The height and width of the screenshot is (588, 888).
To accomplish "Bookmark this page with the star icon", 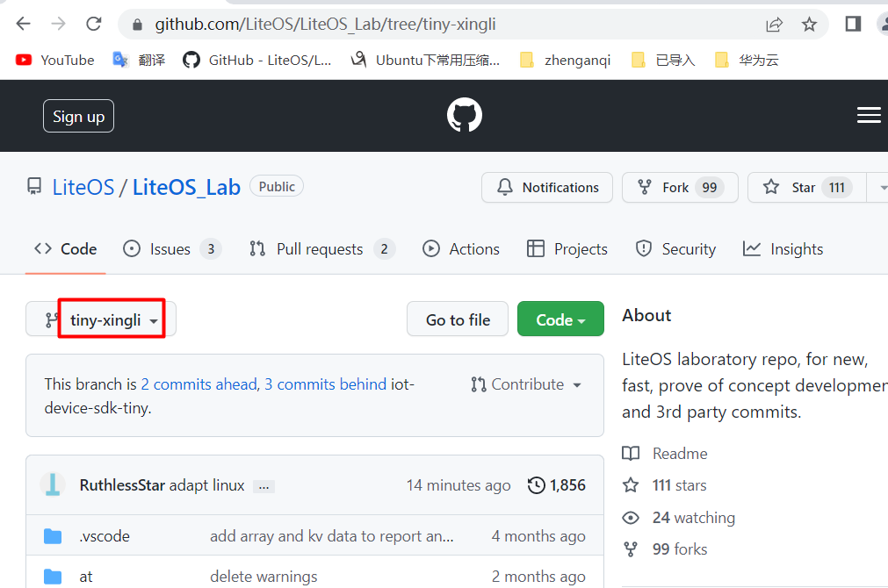I will click(x=809, y=25).
